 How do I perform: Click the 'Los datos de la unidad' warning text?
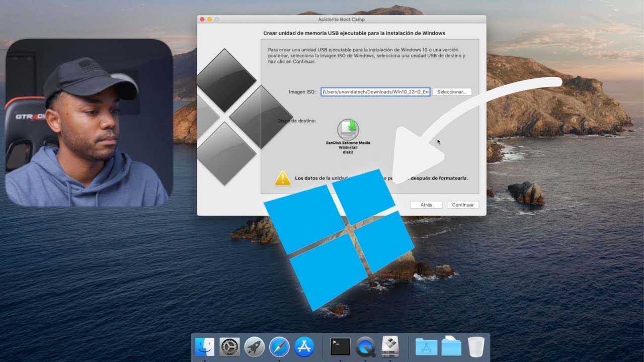pyautogui.click(x=381, y=178)
